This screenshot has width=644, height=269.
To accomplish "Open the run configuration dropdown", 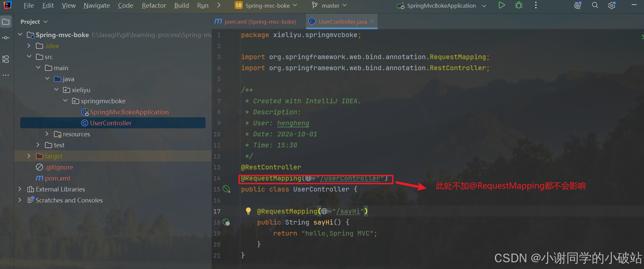I will coord(442,5).
